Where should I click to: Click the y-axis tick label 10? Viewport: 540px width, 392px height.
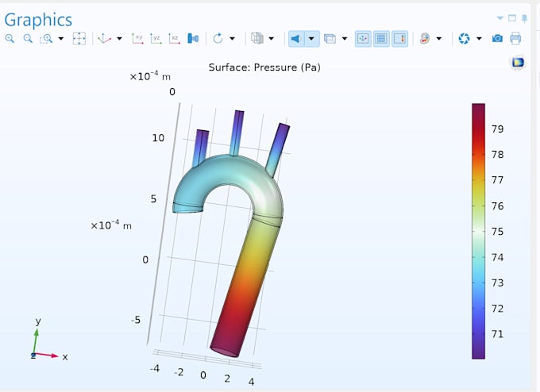coord(158,138)
